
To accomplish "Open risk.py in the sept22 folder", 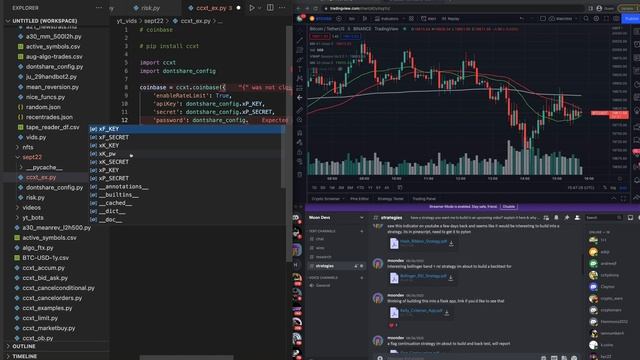I will pos(35,198).
